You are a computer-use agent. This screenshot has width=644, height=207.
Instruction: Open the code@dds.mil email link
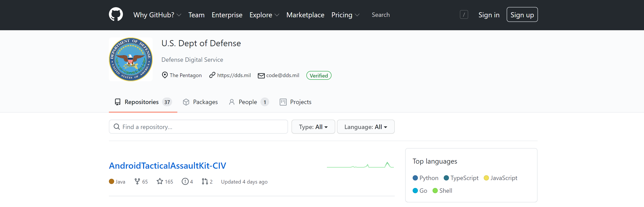283,75
